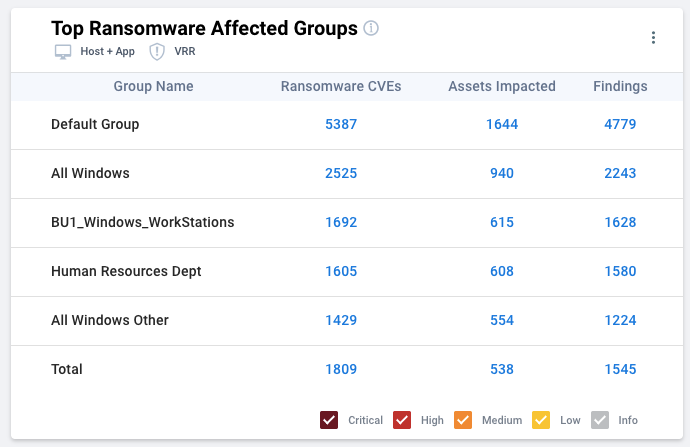Image resolution: width=690 pixels, height=447 pixels.
Task: Click the Total row label
Action: coord(67,370)
